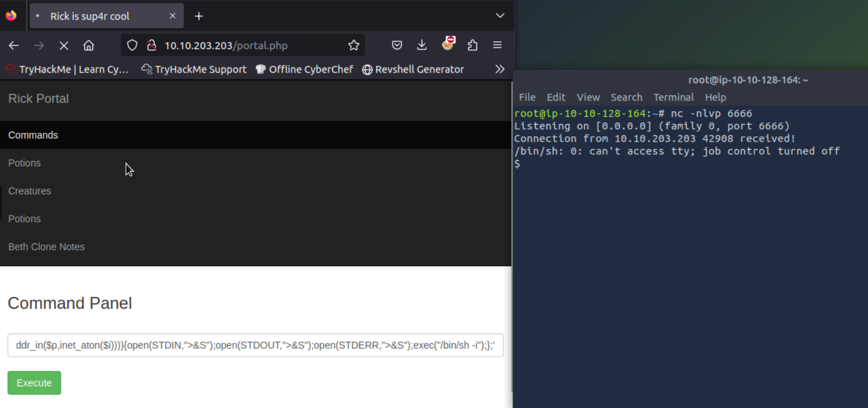The width and height of the screenshot is (868, 408).
Task: Go back to previous page
Action: (14, 45)
